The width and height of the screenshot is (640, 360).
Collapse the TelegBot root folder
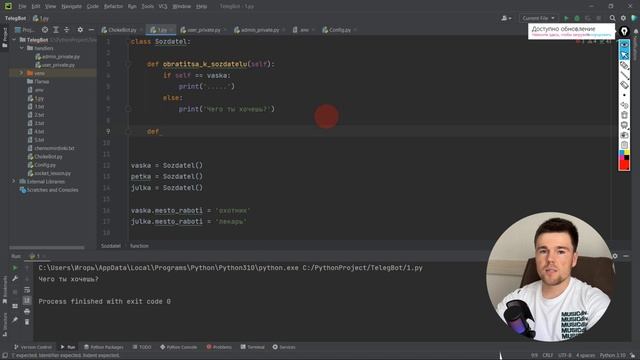pyautogui.click(x=15, y=40)
